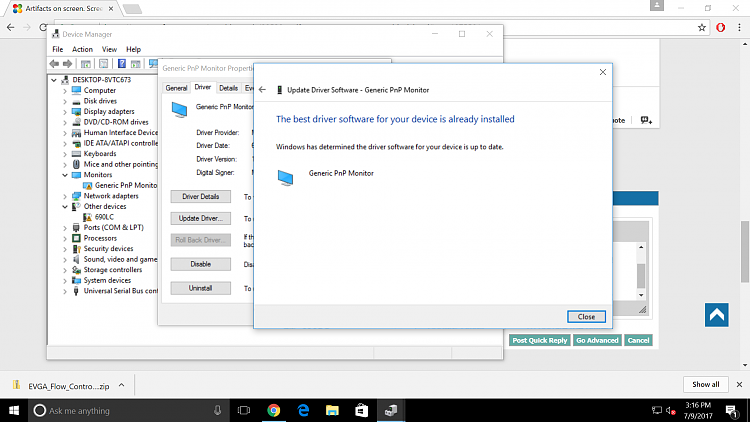Open the View menu
This screenshot has width=750, height=422.
point(109,49)
